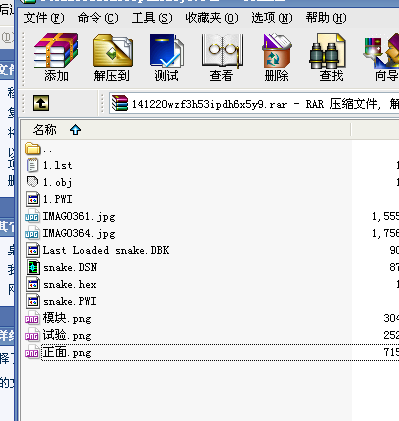Image resolution: width=399 pixels, height=421 pixels.
Task: Select the 模块.png file icon
Action: point(32,319)
